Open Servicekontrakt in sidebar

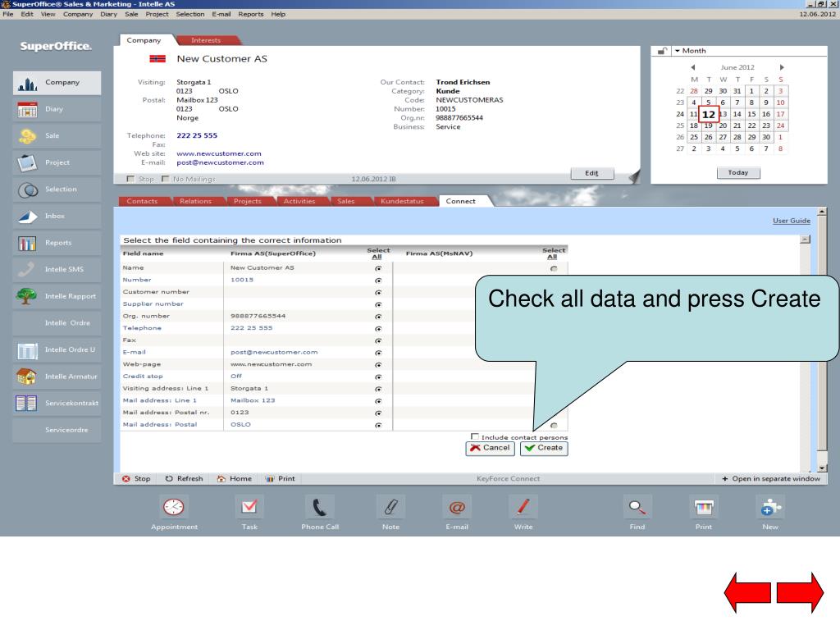coord(57,404)
